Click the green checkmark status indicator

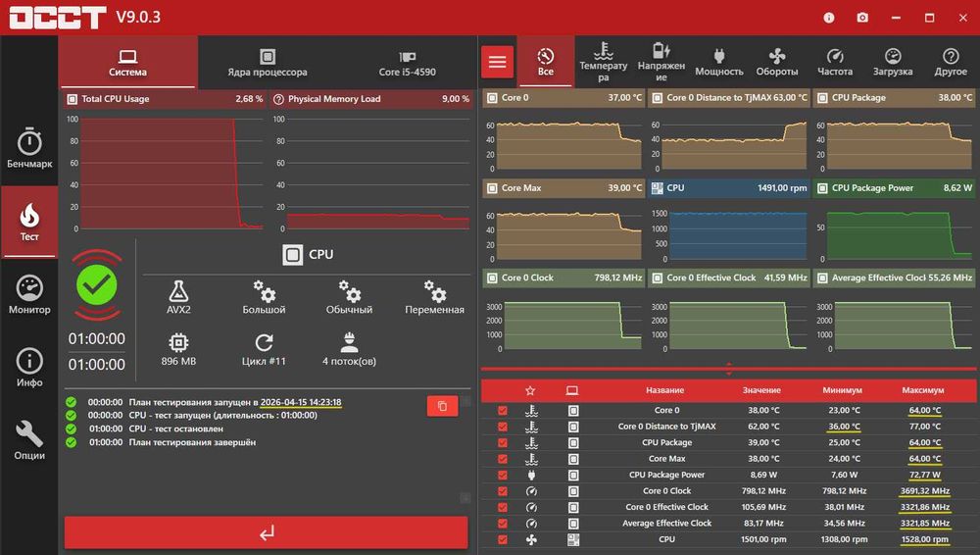97,284
